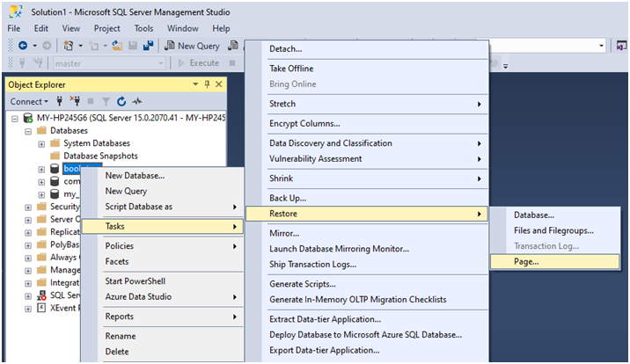The image size is (630, 364).
Task: Click the New Project icon in toolbar
Action: pos(69,46)
